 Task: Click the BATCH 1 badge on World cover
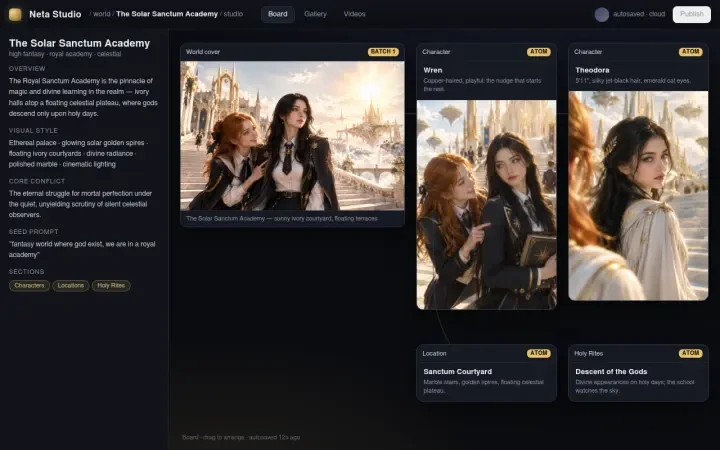point(383,52)
